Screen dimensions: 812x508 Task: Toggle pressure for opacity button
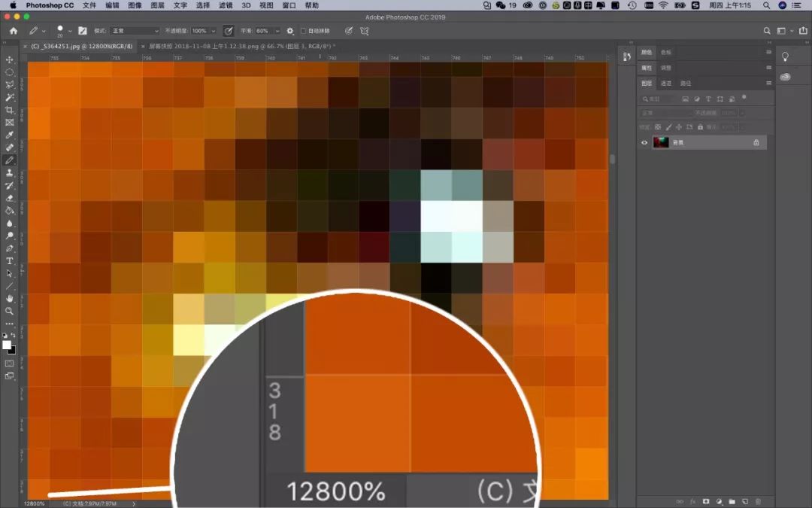tap(228, 31)
